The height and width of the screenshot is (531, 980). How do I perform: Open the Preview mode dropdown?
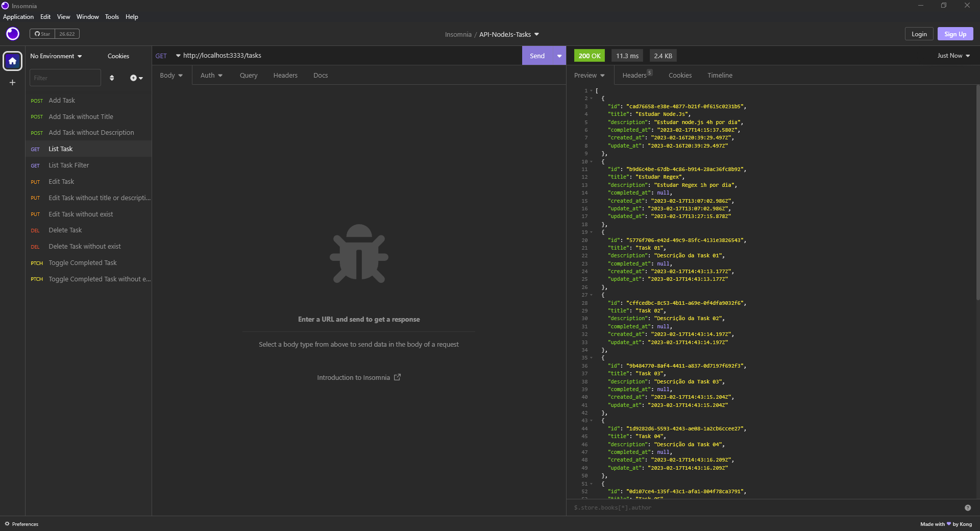(590, 75)
